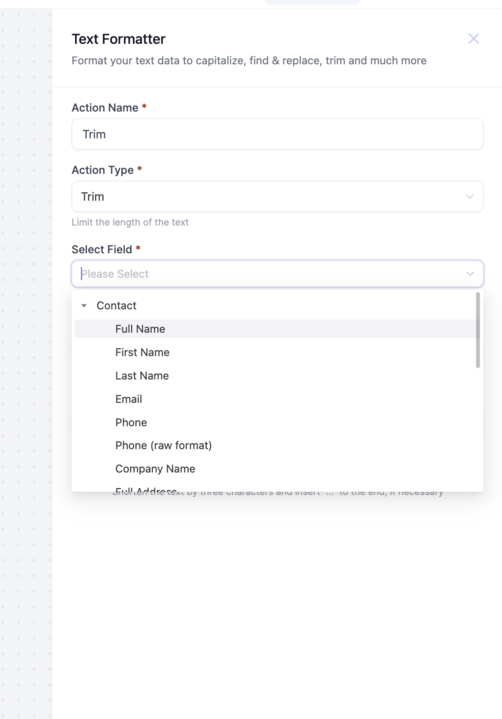This screenshot has width=502, height=719.
Task: Choose Full Name from the list
Action: (x=275, y=329)
